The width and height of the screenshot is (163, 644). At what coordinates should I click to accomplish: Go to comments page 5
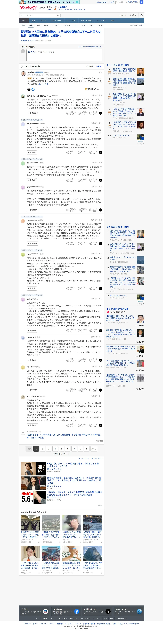pyautogui.click(x=61, y=449)
